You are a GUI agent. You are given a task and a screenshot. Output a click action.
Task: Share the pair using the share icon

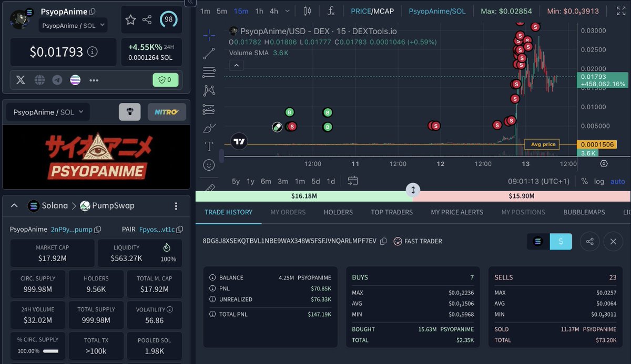147,19
